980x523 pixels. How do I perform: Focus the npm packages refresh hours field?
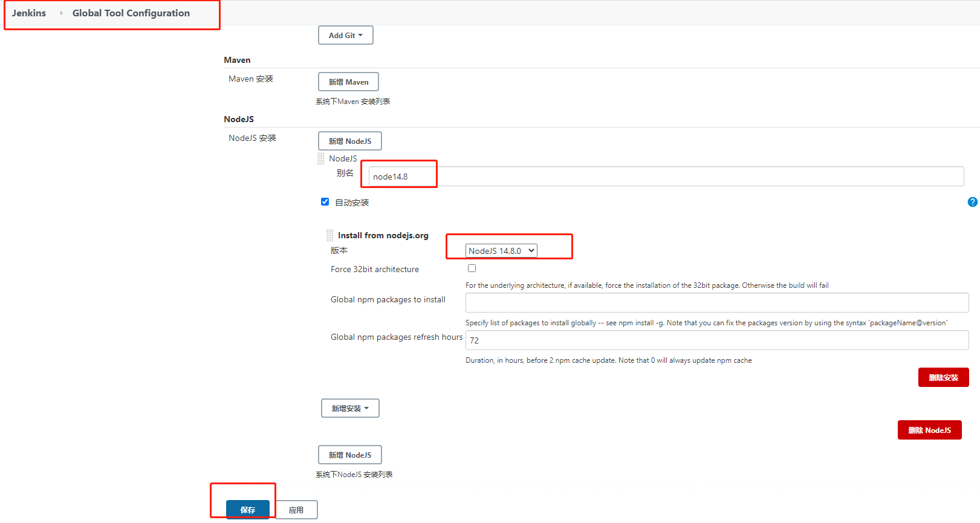click(x=717, y=340)
